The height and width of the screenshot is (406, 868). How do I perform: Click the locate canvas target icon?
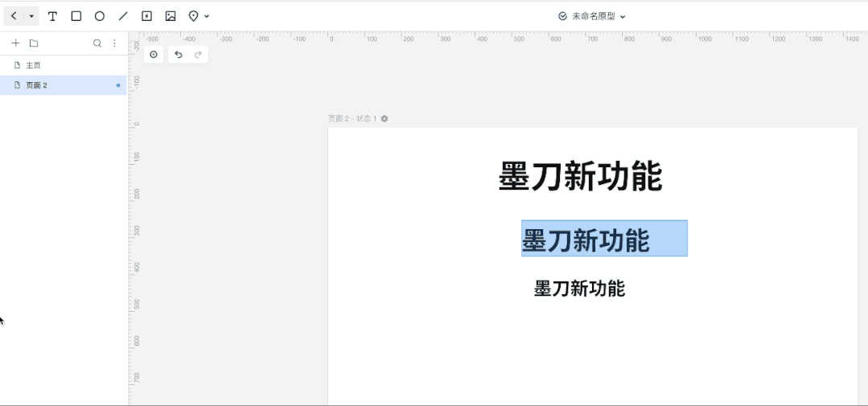[154, 54]
